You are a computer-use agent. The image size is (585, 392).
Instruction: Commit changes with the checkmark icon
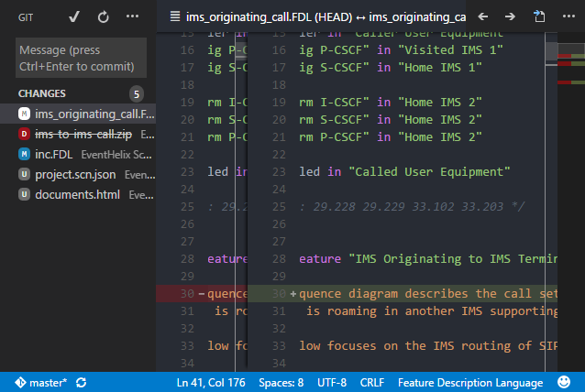[x=74, y=16]
